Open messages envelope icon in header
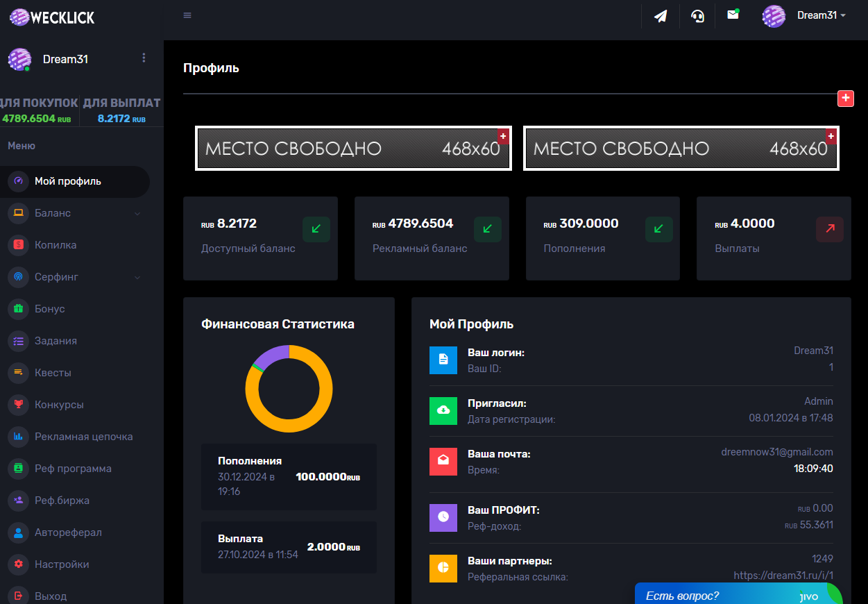 pos(733,15)
